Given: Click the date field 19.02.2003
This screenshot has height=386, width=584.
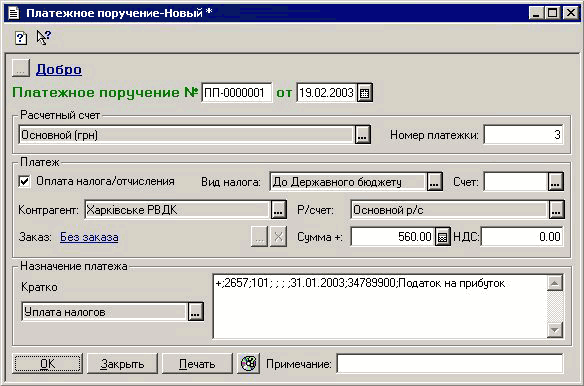Looking at the screenshot, I should 327,92.
